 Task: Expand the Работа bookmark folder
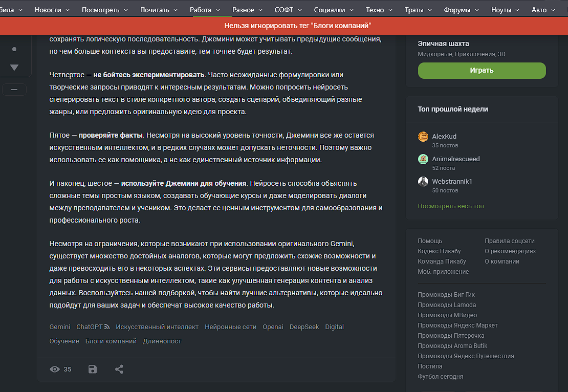205,10
